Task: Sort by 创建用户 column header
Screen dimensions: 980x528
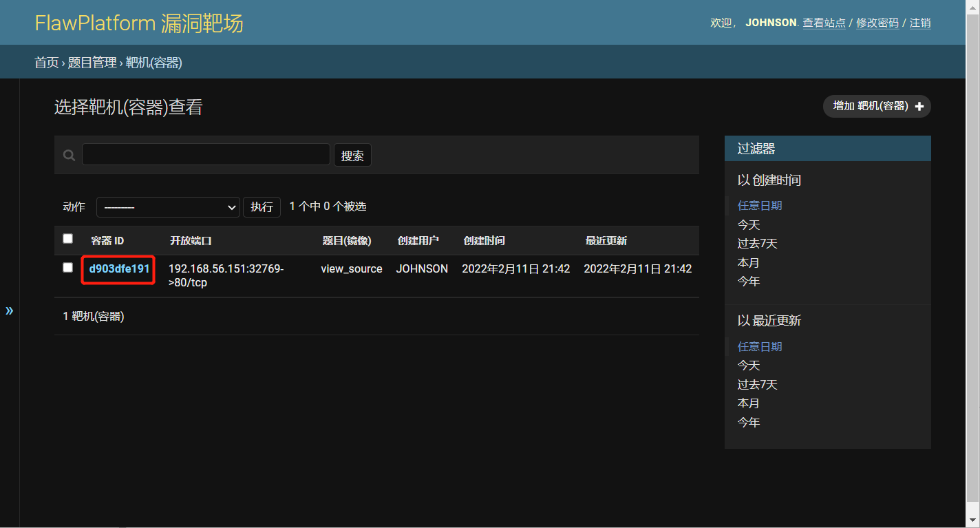Action: pos(418,240)
